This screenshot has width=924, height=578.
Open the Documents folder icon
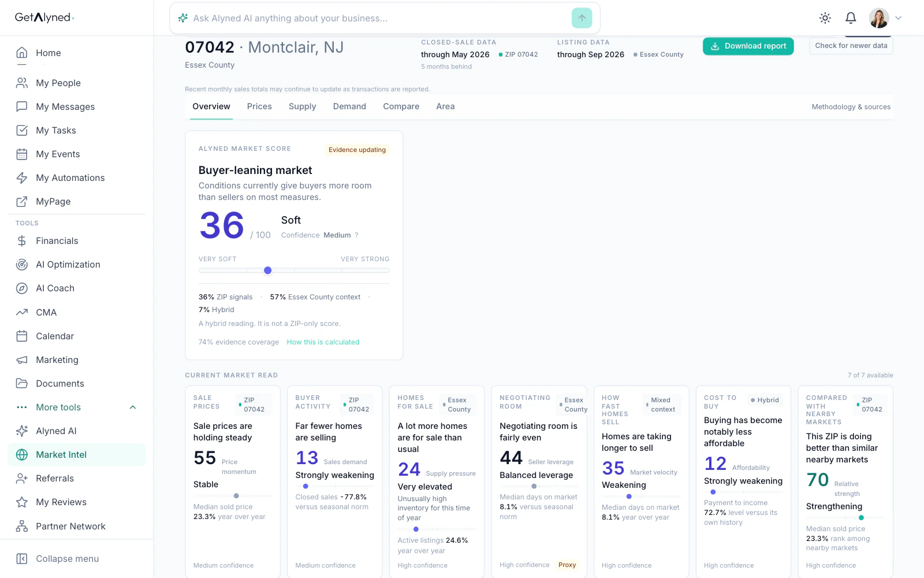pyautogui.click(x=22, y=383)
